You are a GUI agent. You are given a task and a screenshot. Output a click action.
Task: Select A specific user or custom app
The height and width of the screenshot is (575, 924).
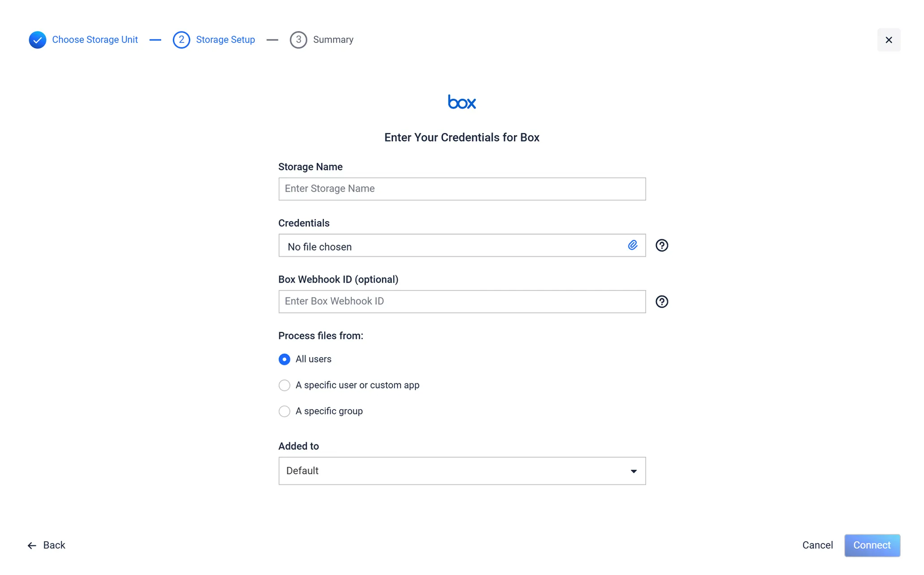tap(284, 386)
